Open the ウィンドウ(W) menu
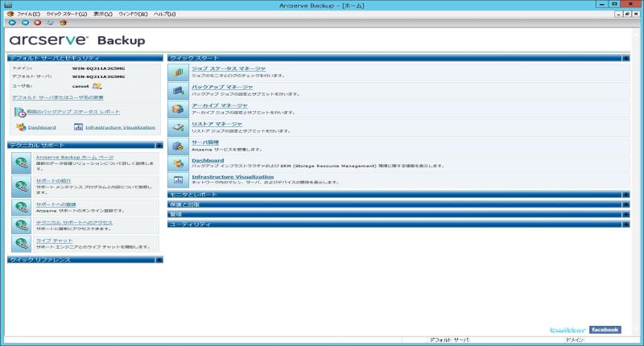 [133, 14]
